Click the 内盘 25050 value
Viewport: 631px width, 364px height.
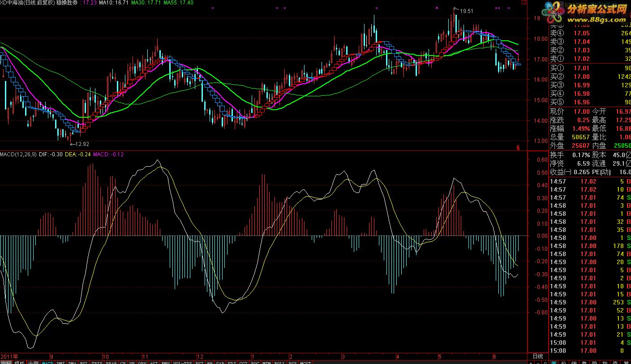coord(622,146)
